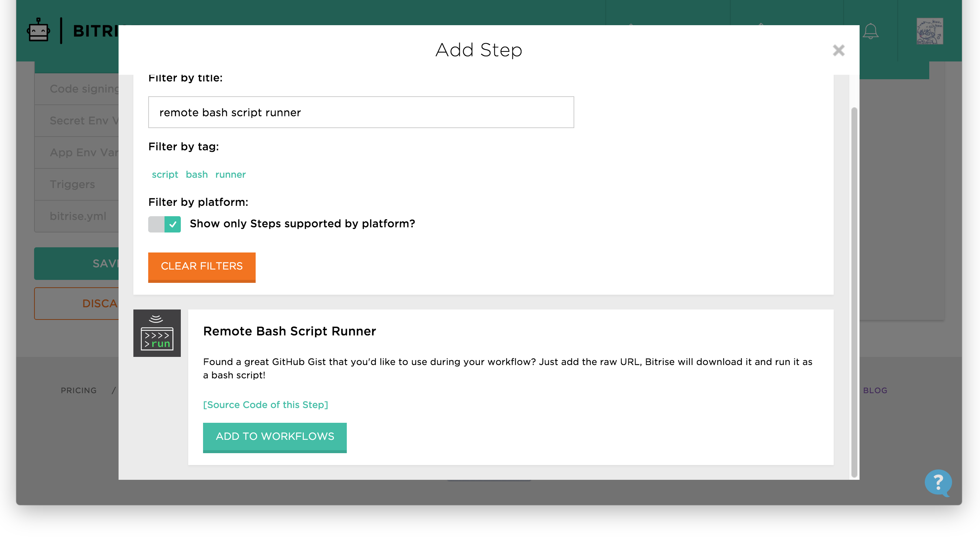This screenshot has width=980, height=542.
Task: Open the bitrise.yml tab
Action: coord(78,216)
